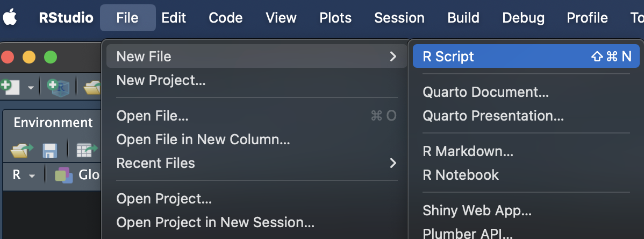The width and height of the screenshot is (644, 239).
Task: Open the New File dropdown arrow in toolbar
Action: pyautogui.click(x=30, y=87)
